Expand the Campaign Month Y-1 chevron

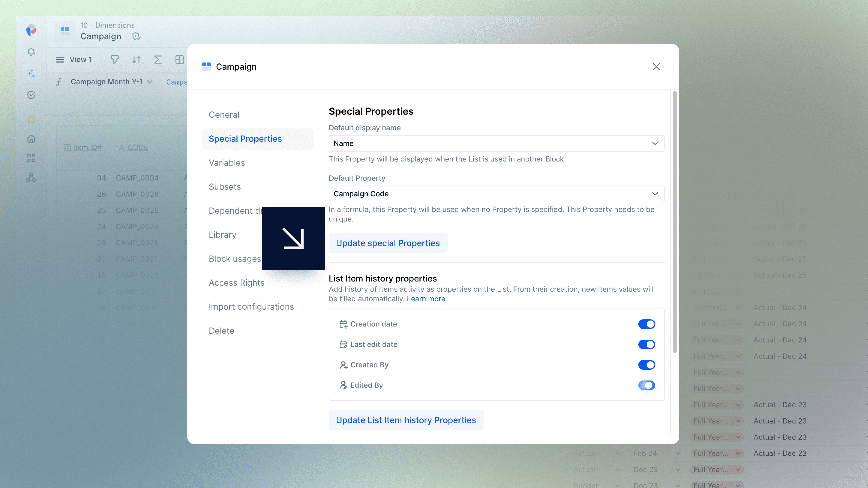[150, 82]
